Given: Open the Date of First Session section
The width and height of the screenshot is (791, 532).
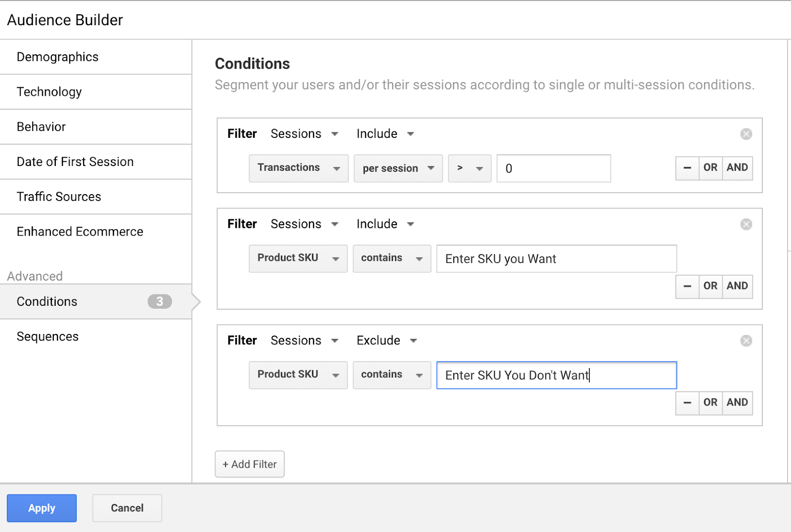Looking at the screenshot, I should coord(96,162).
